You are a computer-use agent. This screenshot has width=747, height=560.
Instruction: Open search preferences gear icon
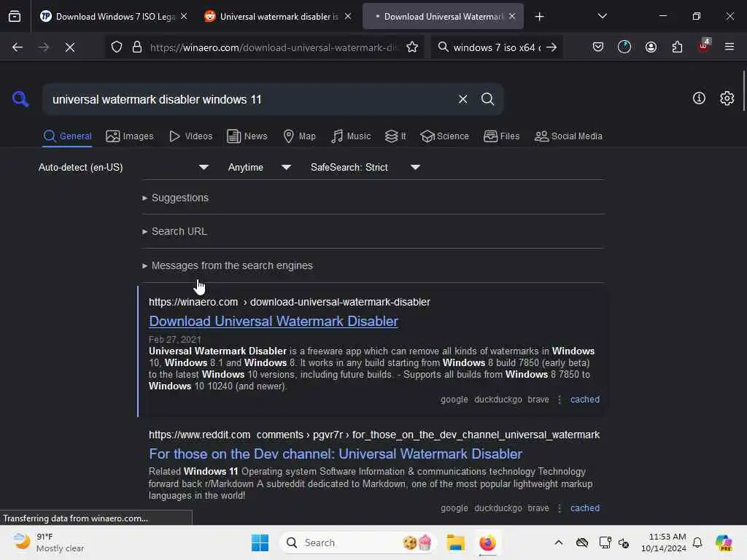point(727,98)
